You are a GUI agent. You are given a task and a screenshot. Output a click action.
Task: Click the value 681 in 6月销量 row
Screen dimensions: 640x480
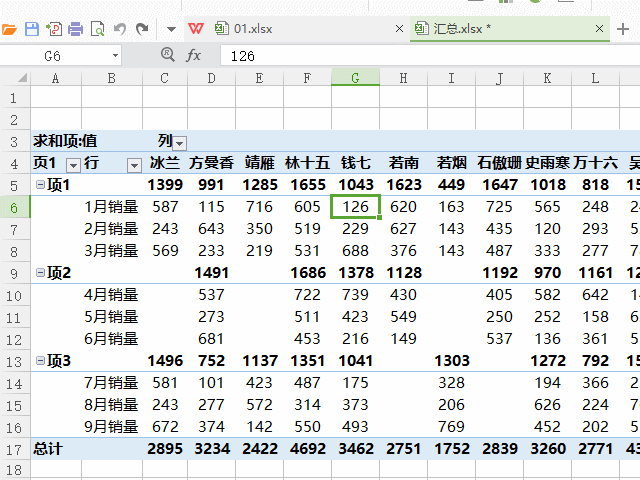[x=211, y=339]
